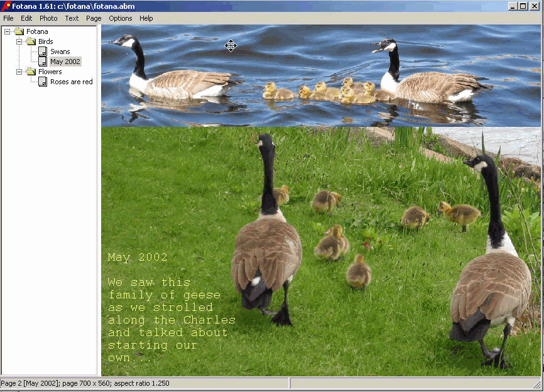Collapse the Flowers folder node

pos(19,72)
